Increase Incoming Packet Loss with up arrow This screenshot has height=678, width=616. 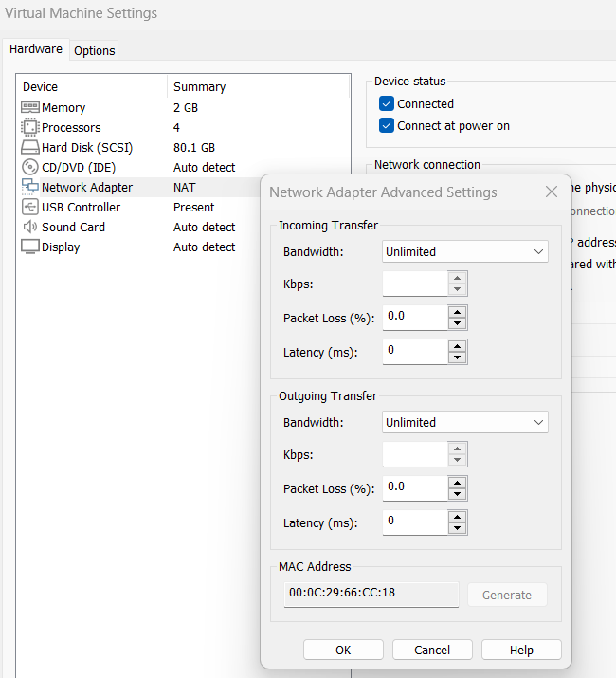458,311
